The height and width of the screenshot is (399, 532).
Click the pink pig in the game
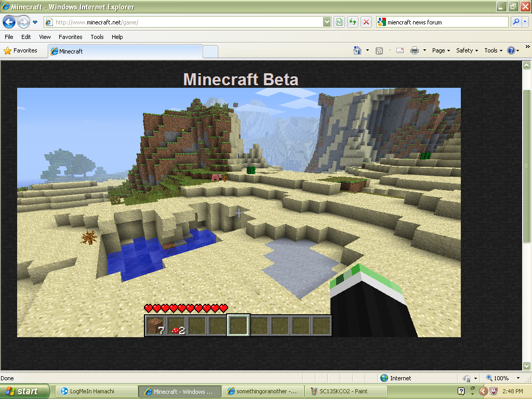217,178
